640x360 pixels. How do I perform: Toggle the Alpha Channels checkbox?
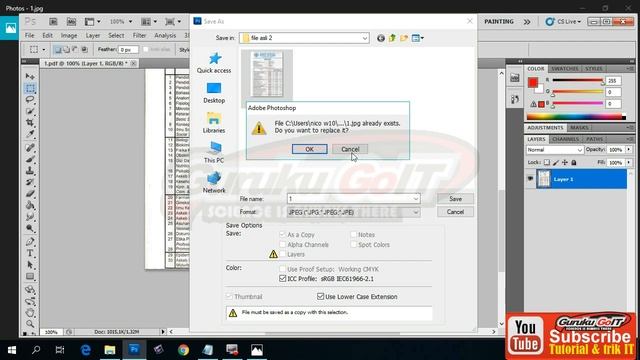tap(282, 244)
